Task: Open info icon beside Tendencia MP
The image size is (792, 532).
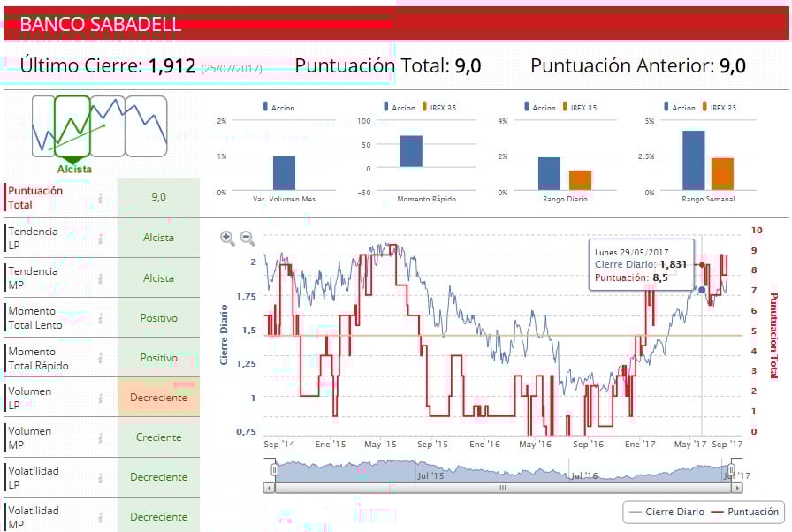Action: pyautogui.click(x=101, y=278)
